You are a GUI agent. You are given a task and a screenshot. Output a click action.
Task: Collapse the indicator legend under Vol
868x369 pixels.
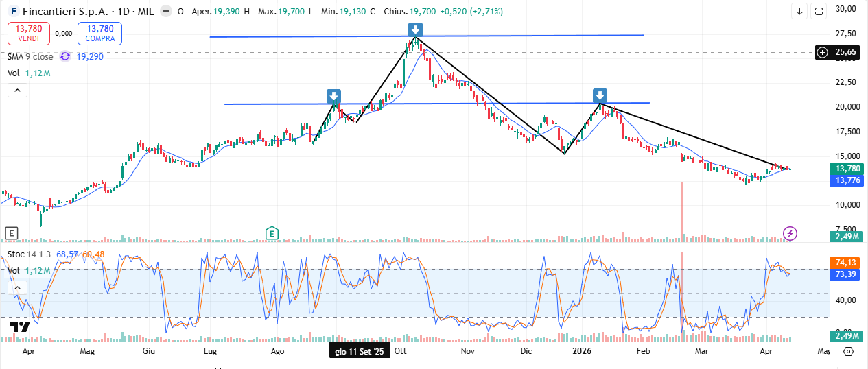point(17,90)
